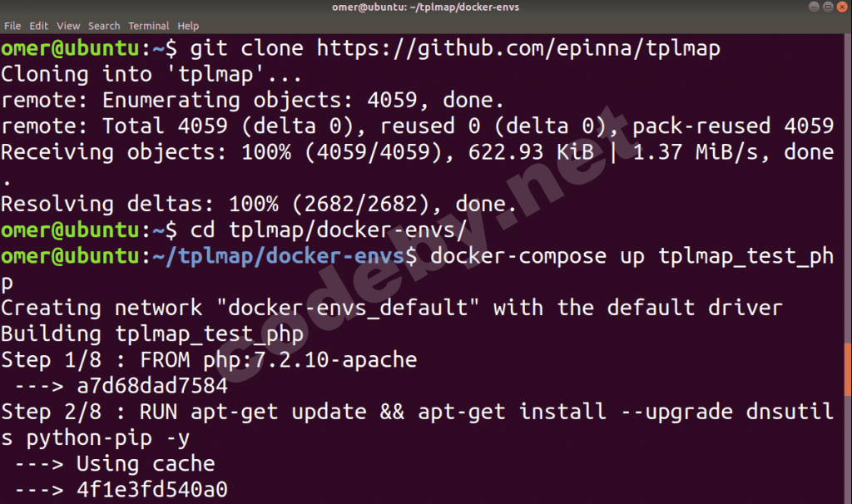
Task: Click the image hash a7d68dad7584
Action: 151,386
